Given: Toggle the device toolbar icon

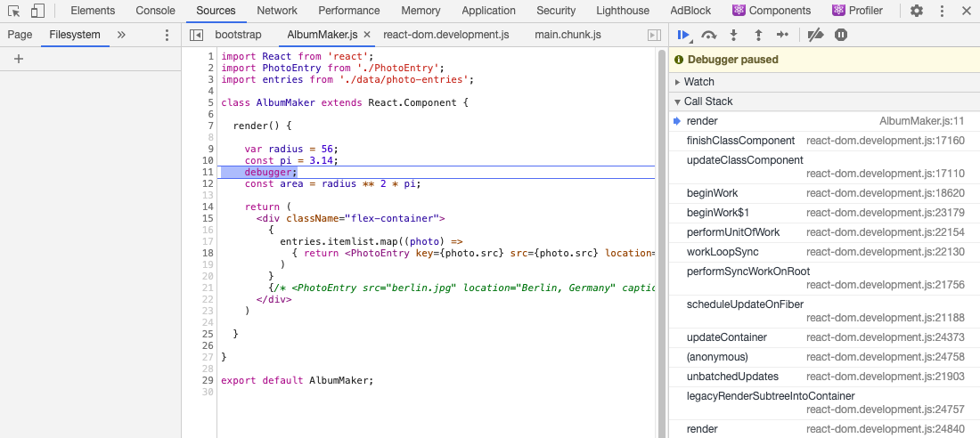Looking at the screenshot, I should (37, 11).
